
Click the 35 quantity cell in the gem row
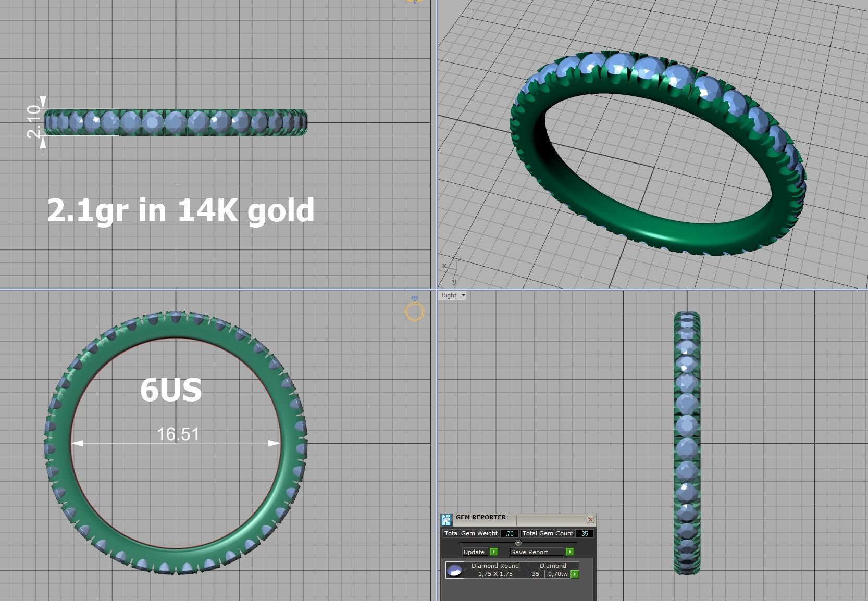pos(536,574)
